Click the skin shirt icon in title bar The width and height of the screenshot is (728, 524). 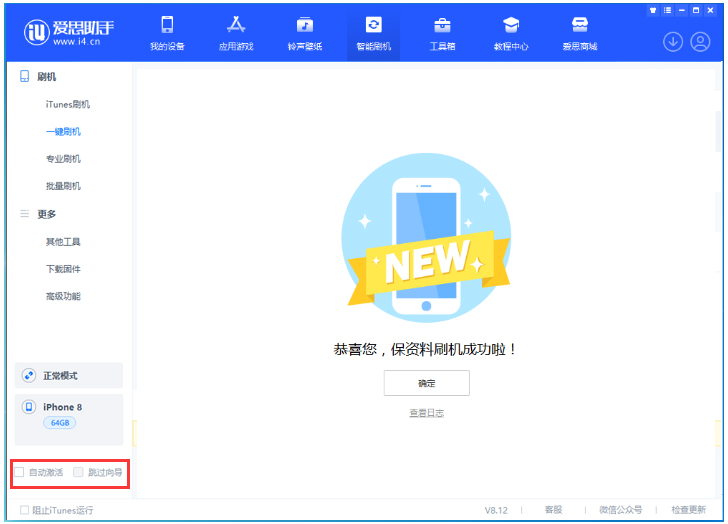[653, 10]
